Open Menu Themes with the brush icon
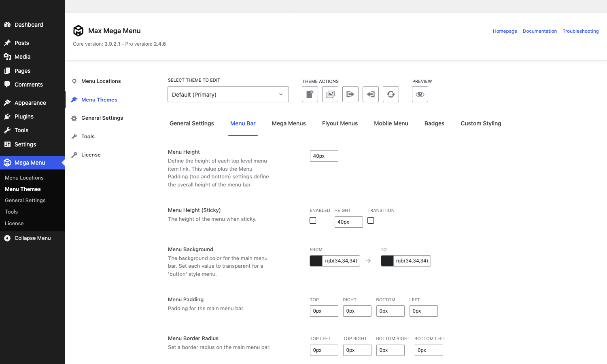607x364 pixels. 94,100
